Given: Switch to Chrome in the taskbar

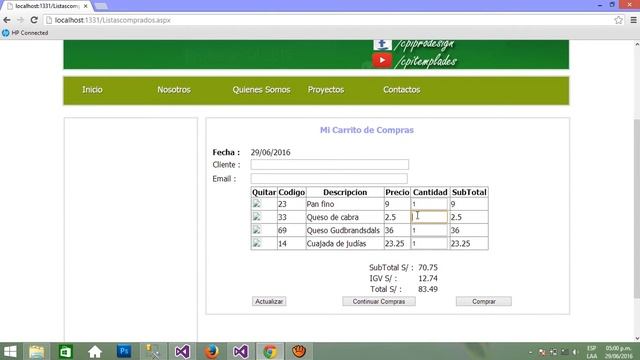Looking at the screenshot, I should click(x=270, y=351).
